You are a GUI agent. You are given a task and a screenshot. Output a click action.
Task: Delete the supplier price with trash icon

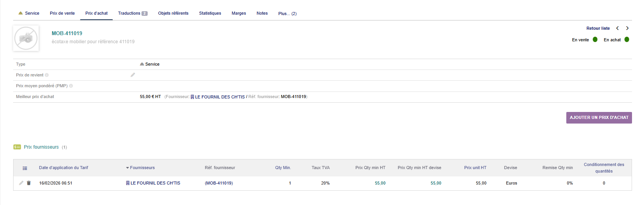coord(29,183)
